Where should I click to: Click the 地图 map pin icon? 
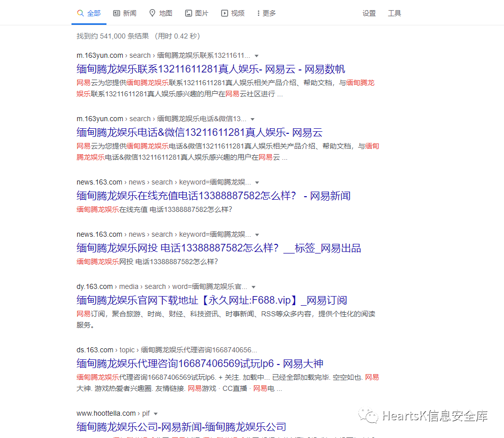tap(152, 13)
